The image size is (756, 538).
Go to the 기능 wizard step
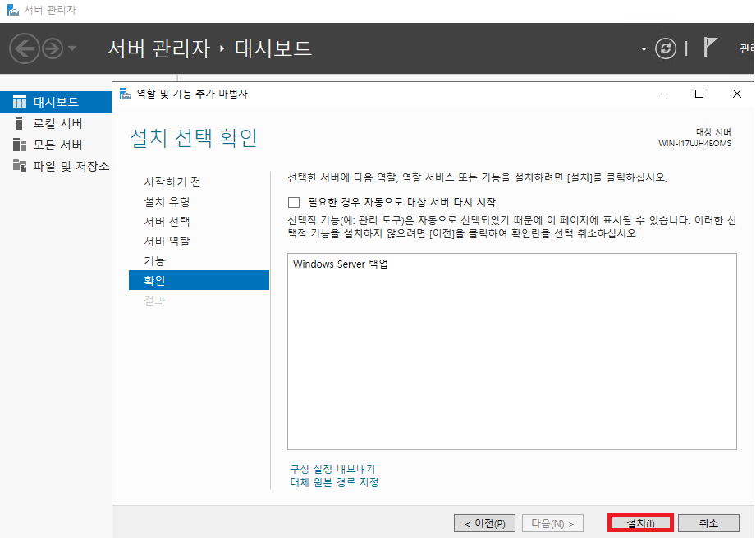[x=154, y=261]
